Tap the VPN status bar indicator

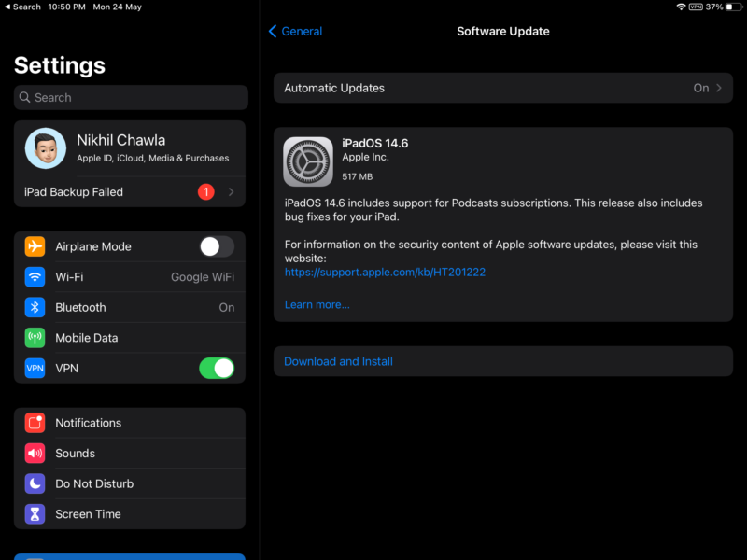click(x=696, y=7)
